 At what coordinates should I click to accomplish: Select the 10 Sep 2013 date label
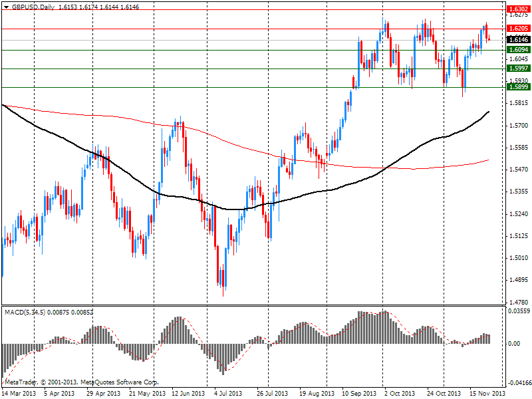tap(359, 393)
